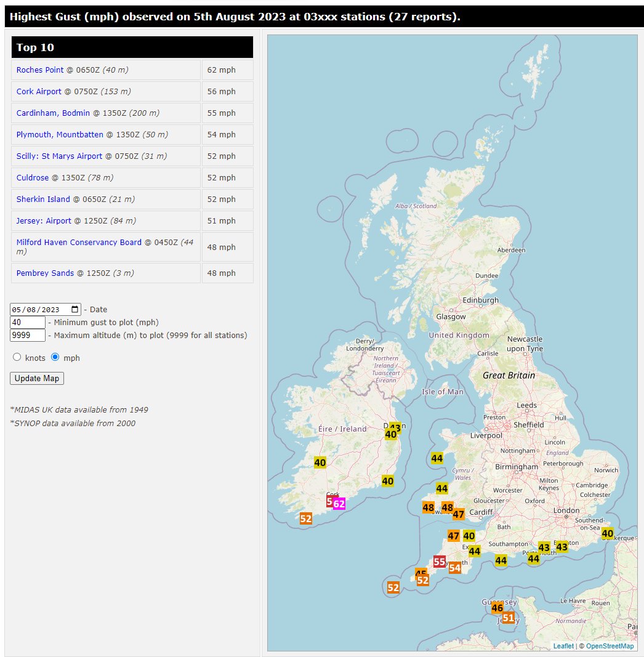
Task: Open the Roches Point station link
Action: pos(40,70)
